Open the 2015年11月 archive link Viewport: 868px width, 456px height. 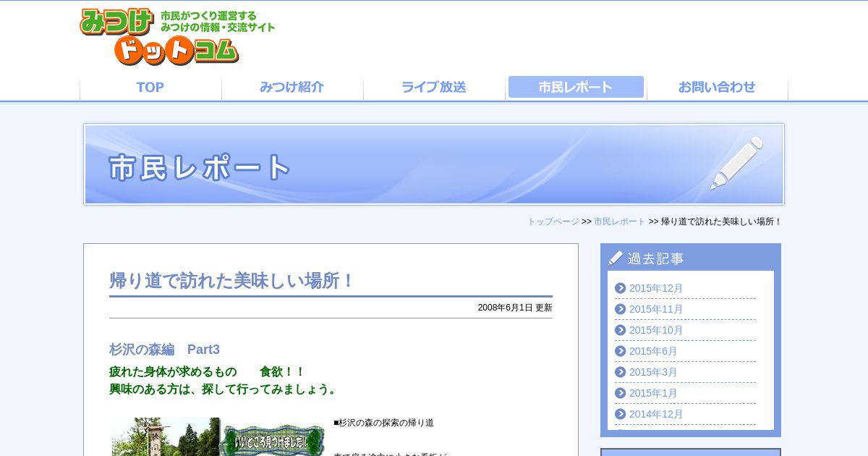coord(656,309)
